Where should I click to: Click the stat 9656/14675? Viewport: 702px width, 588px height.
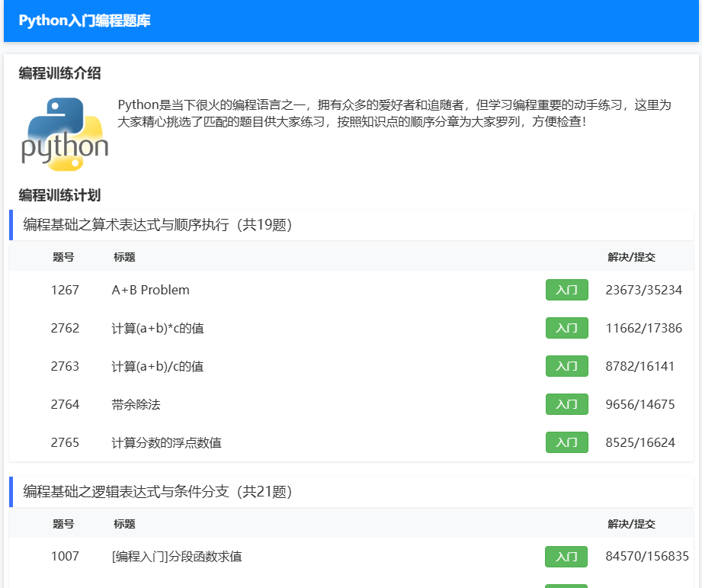coord(640,404)
